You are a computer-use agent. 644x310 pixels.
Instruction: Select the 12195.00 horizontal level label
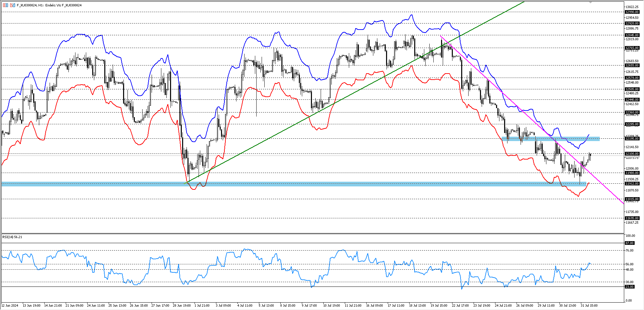(632, 139)
